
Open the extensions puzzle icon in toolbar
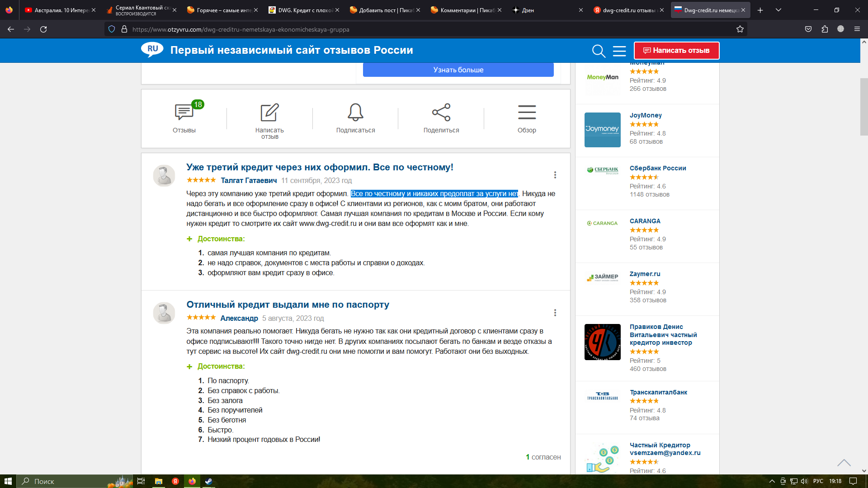[825, 29]
